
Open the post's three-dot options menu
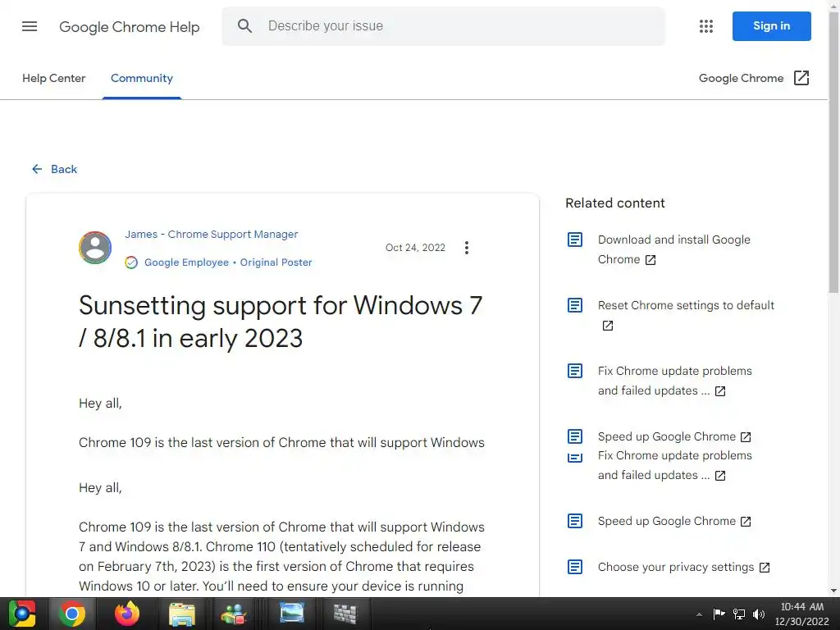point(467,248)
